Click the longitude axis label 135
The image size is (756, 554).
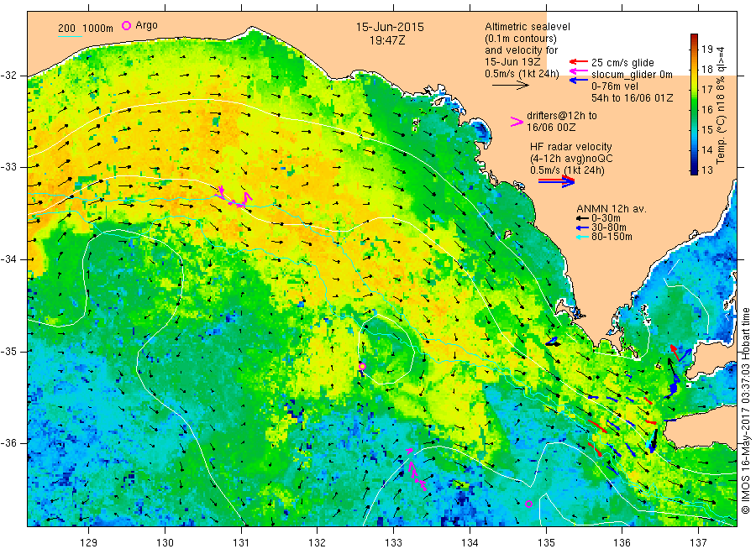click(x=546, y=543)
